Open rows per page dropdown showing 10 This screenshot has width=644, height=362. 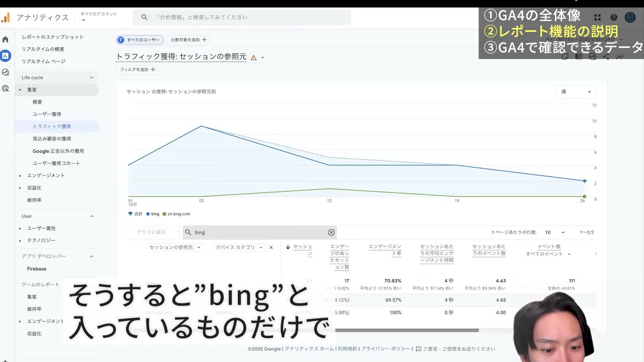click(555, 232)
